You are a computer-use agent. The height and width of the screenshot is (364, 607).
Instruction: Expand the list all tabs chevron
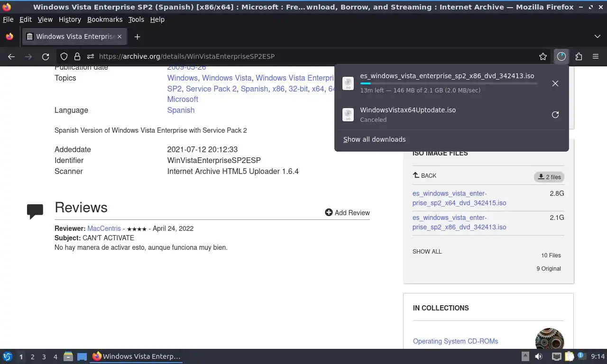tap(597, 36)
